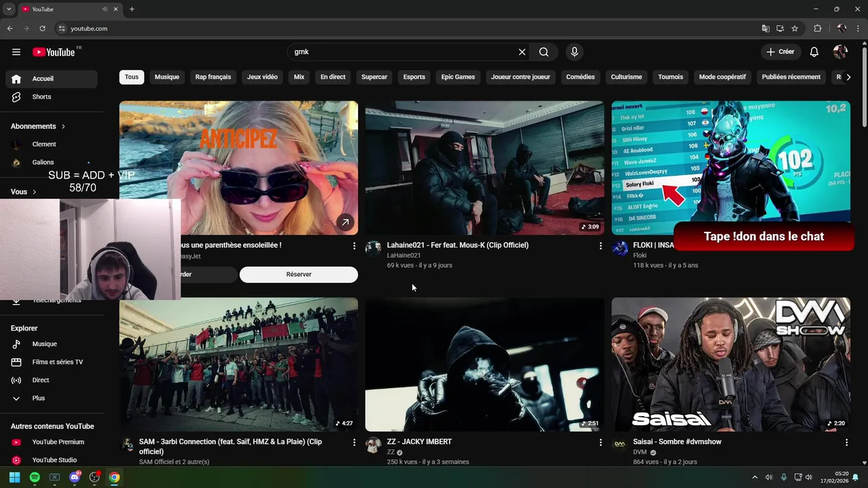
Task: Open the notifications bell
Action: tap(814, 52)
